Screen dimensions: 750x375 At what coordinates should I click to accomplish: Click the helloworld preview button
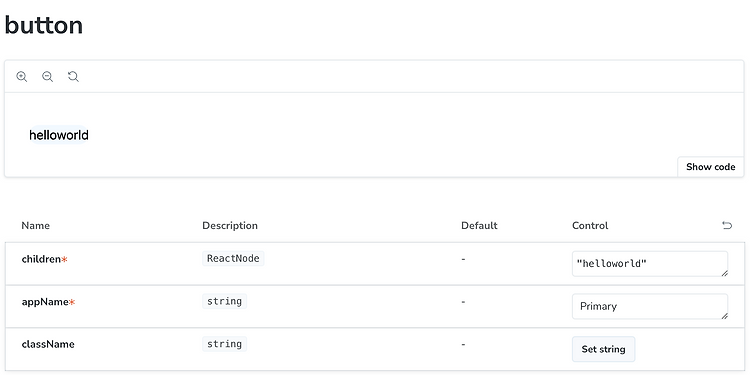59,135
